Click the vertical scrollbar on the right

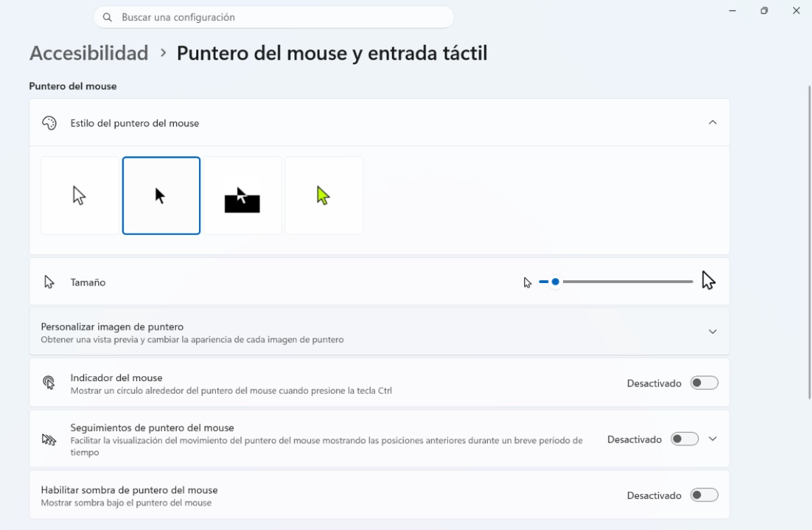point(809,242)
